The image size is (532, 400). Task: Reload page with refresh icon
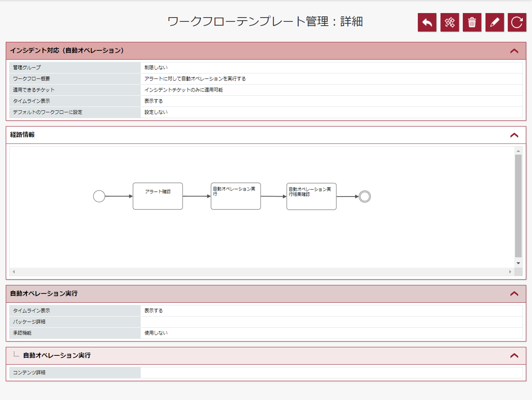(517, 22)
